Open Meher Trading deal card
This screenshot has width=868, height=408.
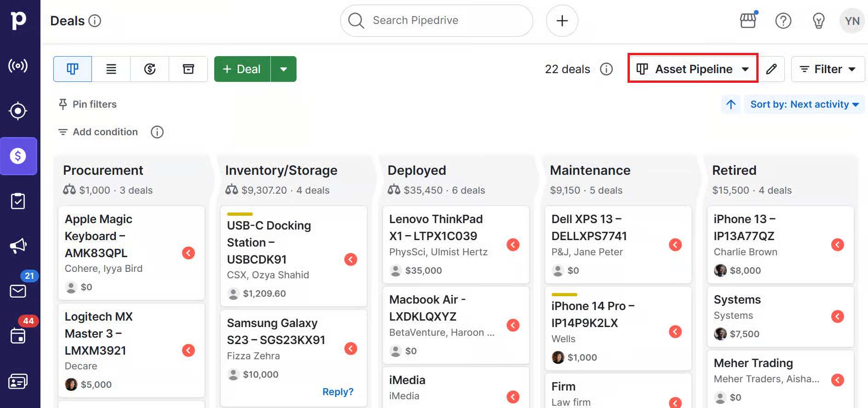click(x=781, y=379)
